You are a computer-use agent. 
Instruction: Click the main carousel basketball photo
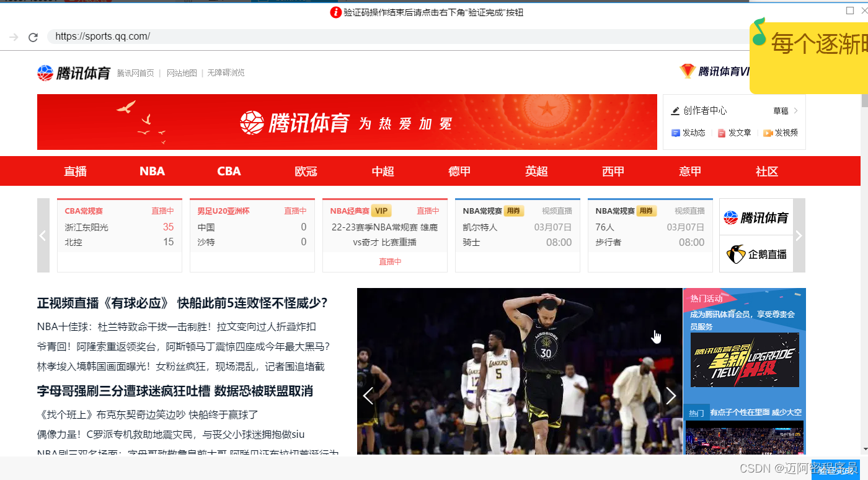520,372
